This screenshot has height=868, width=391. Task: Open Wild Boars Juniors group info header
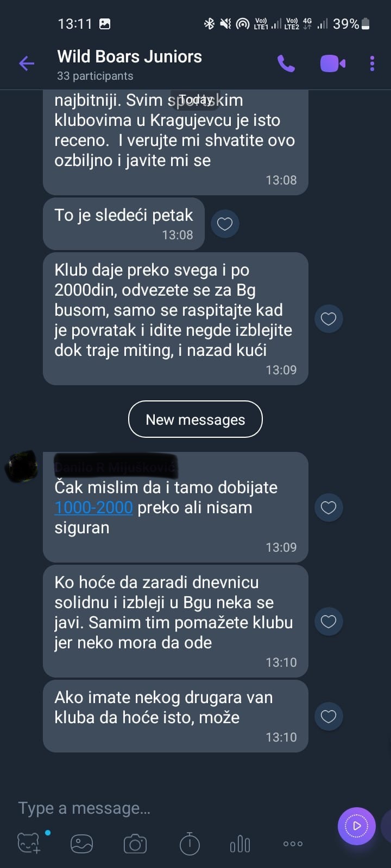pos(129,64)
